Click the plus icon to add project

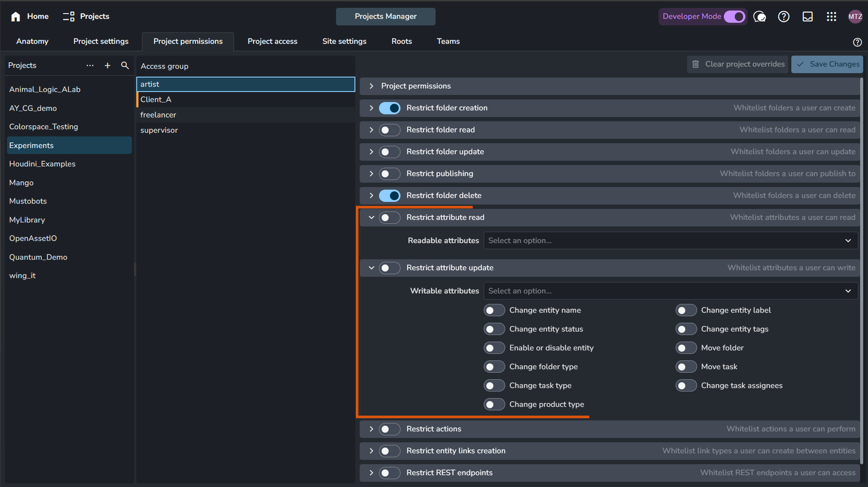(x=107, y=65)
